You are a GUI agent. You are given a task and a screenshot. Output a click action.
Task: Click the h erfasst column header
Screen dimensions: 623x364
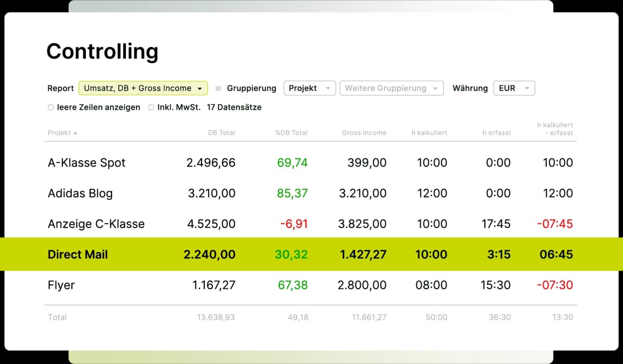pyautogui.click(x=496, y=133)
